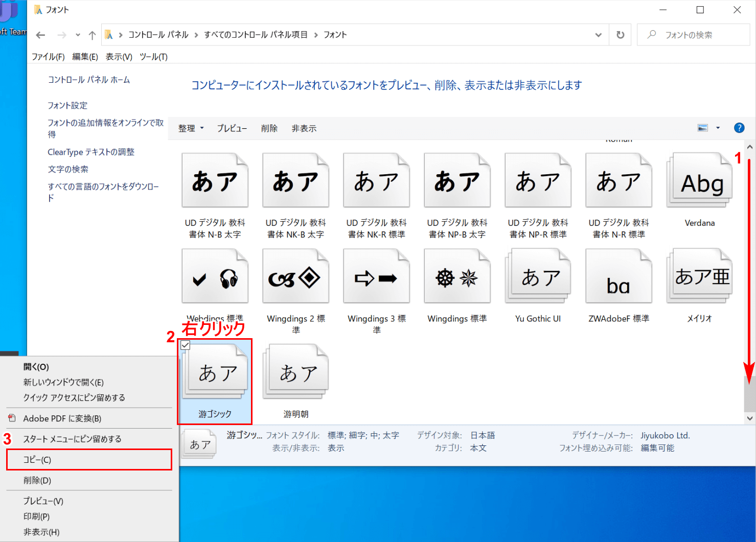The width and height of the screenshot is (756, 542).
Task: Open the 表示(V) menu
Action: click(x=119, y=57)
